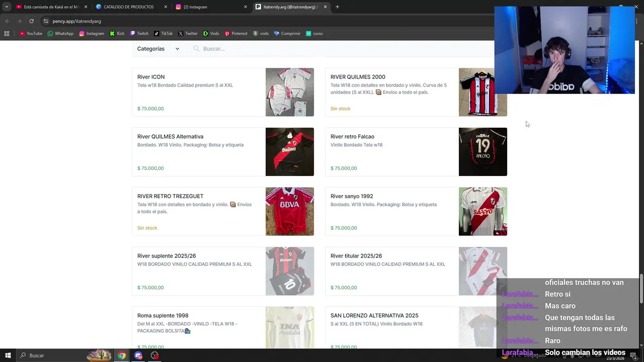This screenshot has width=644, height=362.
Task: Go forward to next page
Action: coord(19,21)
